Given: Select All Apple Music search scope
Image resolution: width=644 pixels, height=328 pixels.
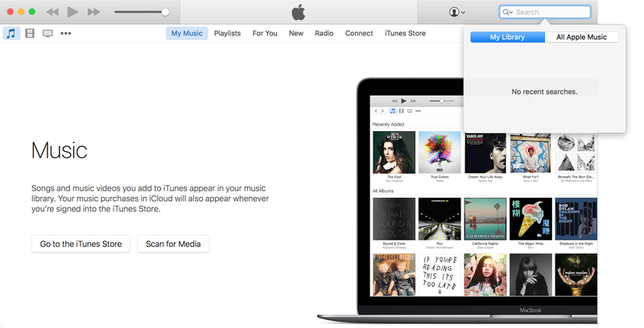Looking at the screenshot, I should [581, 37].
